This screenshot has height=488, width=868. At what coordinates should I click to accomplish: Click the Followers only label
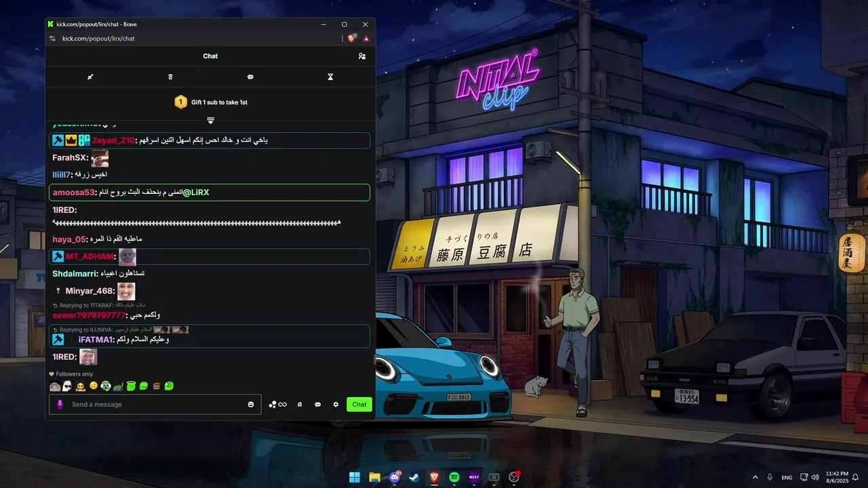click(x=75, y=374)
